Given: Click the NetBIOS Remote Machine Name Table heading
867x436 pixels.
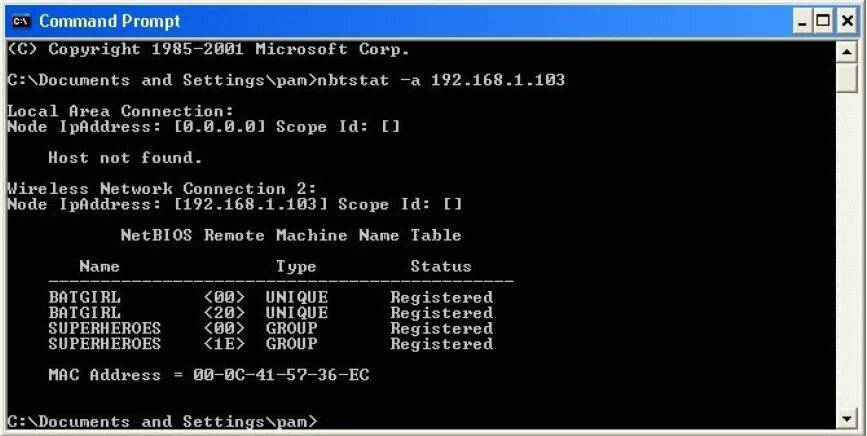Looking at the screenshot, I should 291,236.
